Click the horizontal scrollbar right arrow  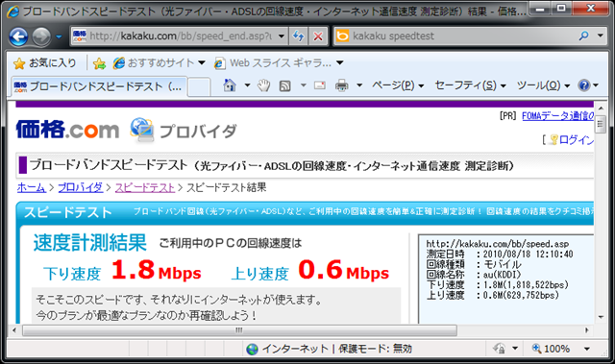tap(587, 330)
